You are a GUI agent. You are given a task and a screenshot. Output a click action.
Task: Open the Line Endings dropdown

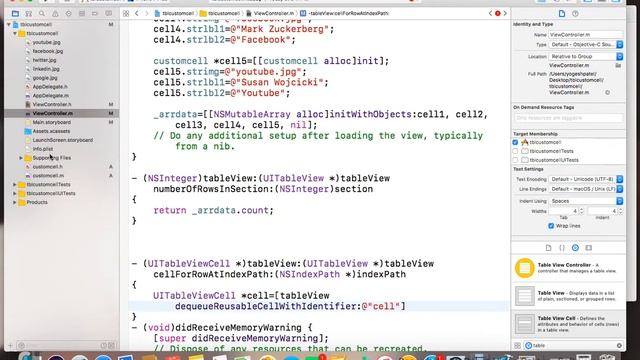(586, 189)
